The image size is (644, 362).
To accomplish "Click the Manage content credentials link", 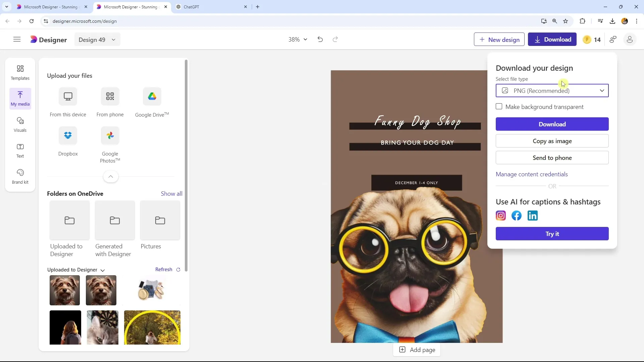I will 532,174.
